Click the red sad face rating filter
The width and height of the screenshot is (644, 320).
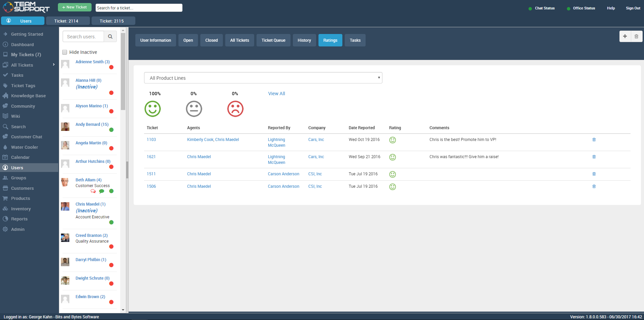coord(235,109)
